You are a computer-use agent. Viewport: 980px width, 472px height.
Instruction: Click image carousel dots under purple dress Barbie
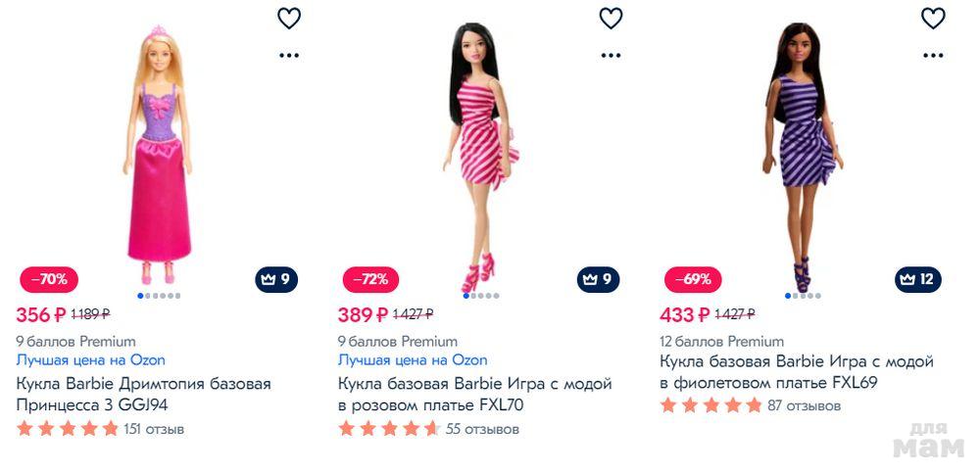coord(805,295)
